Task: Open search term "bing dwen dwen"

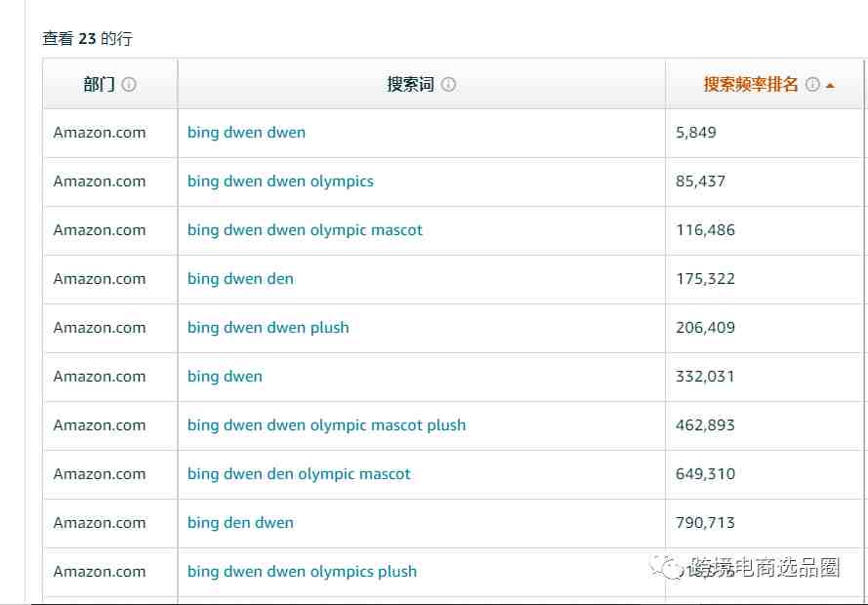Action: pos(246,133)
